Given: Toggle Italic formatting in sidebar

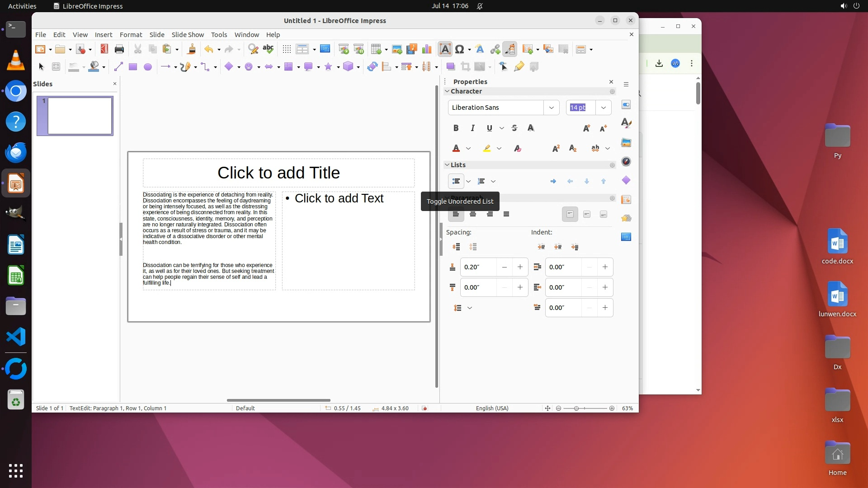Looking at the screenshot, I should point(472,128).
